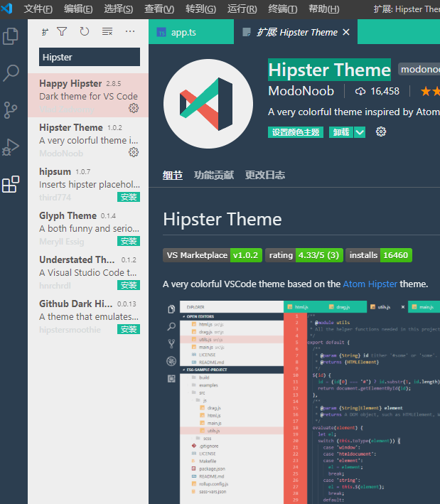Image resolution: width=440 pixels, height=504 pixels.
Task: Open the 运行(R) menu
Action: click(242, 9)
